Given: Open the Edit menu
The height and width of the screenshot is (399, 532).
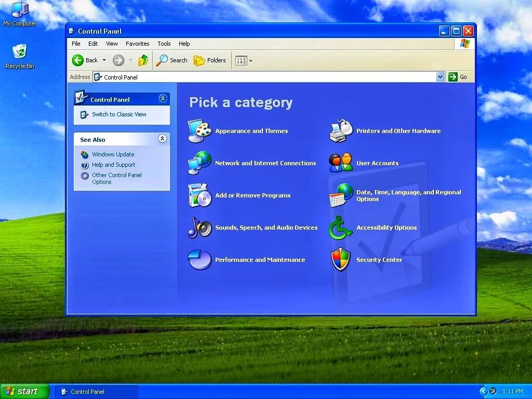Looking at the screenshot, I should (x=93, y=44).
